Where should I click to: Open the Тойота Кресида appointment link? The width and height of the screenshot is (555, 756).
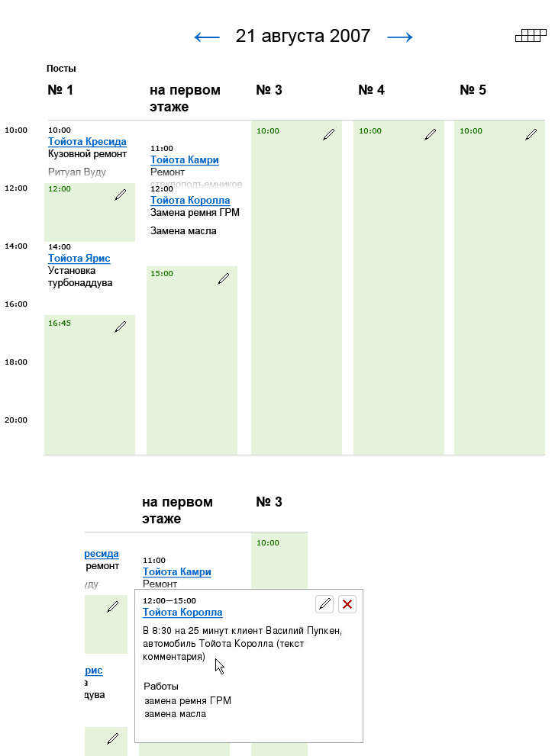click(87, 142)
